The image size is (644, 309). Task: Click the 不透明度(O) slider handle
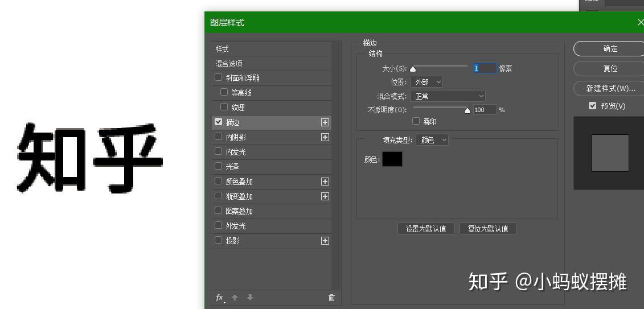pos(467,110)
